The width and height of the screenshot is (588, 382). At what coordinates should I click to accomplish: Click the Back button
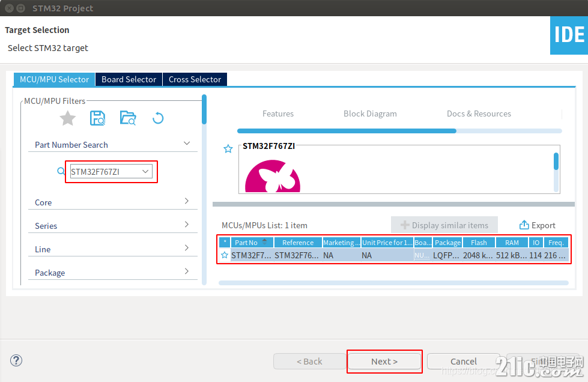pyautogui.click(x=309, y=362)
